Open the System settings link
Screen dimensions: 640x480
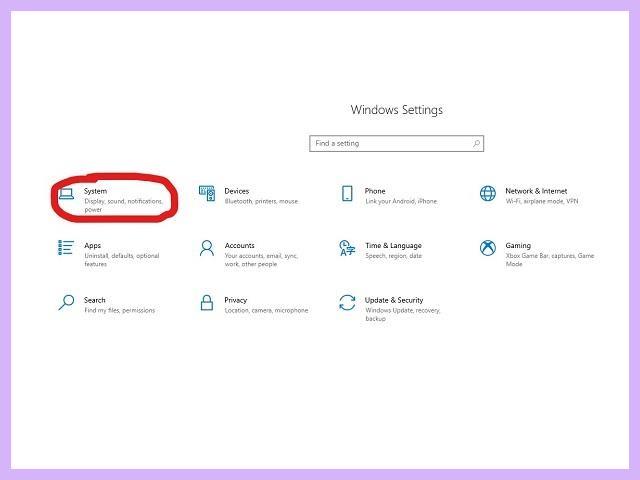(x=96, y=191)
